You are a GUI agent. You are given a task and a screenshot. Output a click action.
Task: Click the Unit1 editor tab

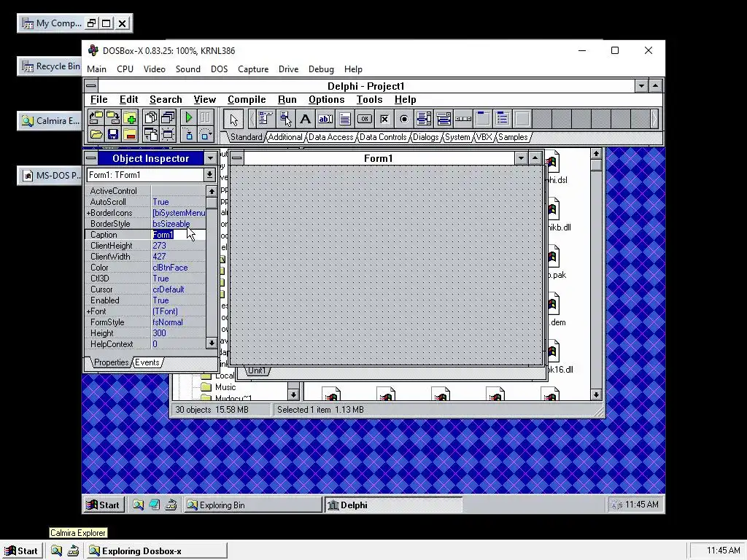[x=257, y=370]
